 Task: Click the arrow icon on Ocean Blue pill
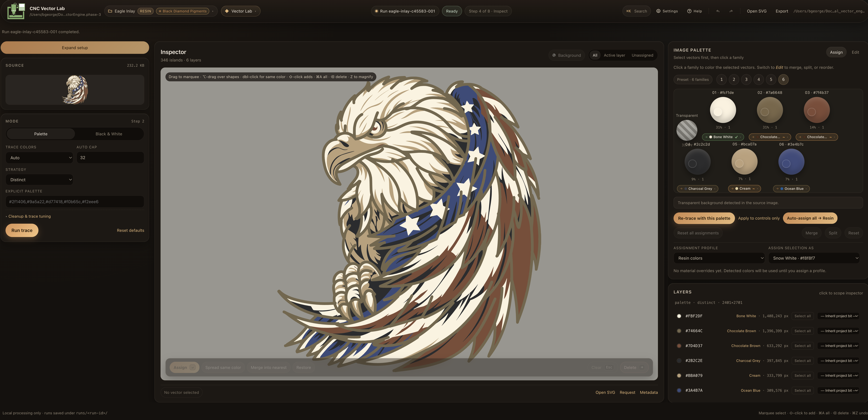coord(777,189)
